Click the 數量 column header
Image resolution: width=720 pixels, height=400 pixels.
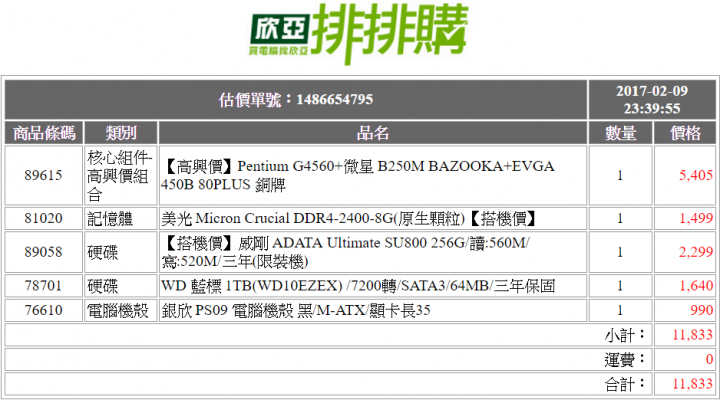pos(620,133)
